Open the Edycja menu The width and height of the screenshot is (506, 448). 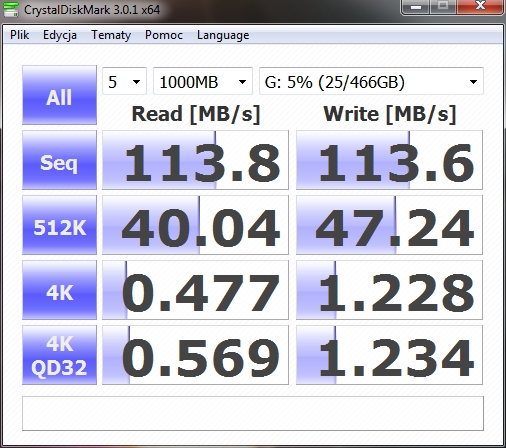[60, 35]
